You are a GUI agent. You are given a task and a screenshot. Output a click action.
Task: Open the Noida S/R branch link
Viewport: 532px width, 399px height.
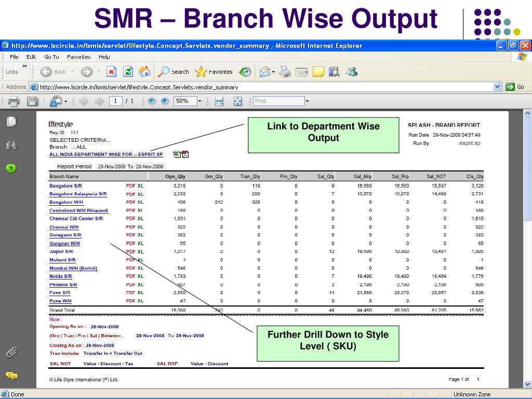pyautogui.click(x=61, y=276)
